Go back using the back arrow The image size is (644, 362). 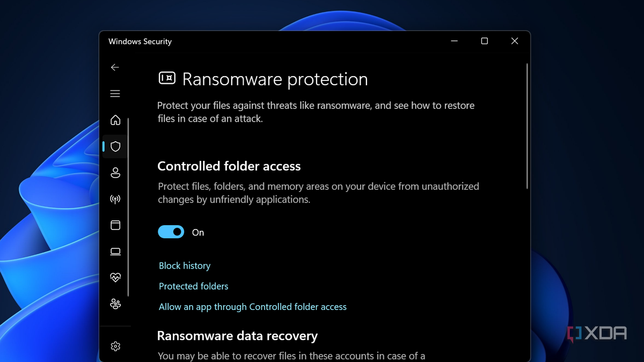click(115, 67)
